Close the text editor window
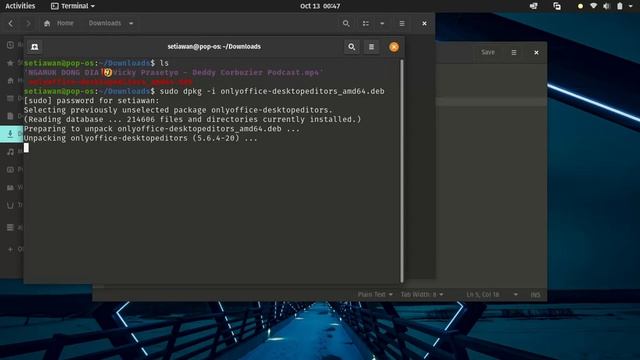The height and width of the screenshot is (360, 640). pos(536,52)
